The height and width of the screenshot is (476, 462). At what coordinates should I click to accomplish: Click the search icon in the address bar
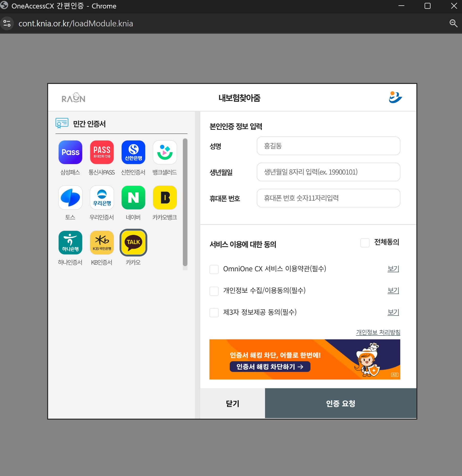453,23
